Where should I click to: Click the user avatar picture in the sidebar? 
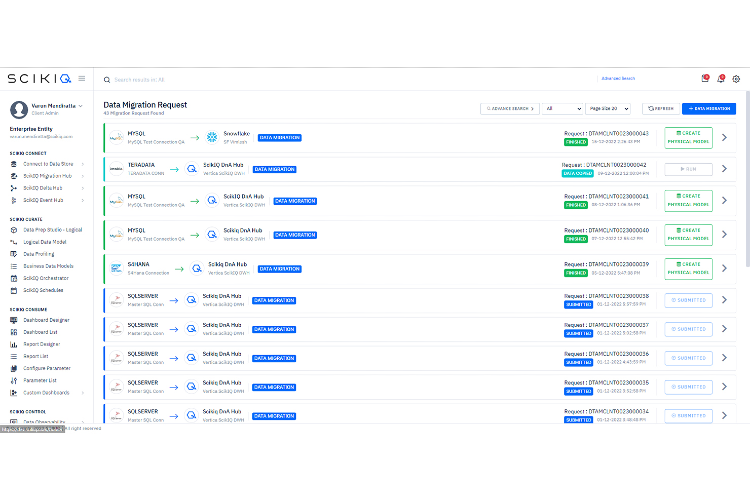pyautogui.click(x=19, y=110)
